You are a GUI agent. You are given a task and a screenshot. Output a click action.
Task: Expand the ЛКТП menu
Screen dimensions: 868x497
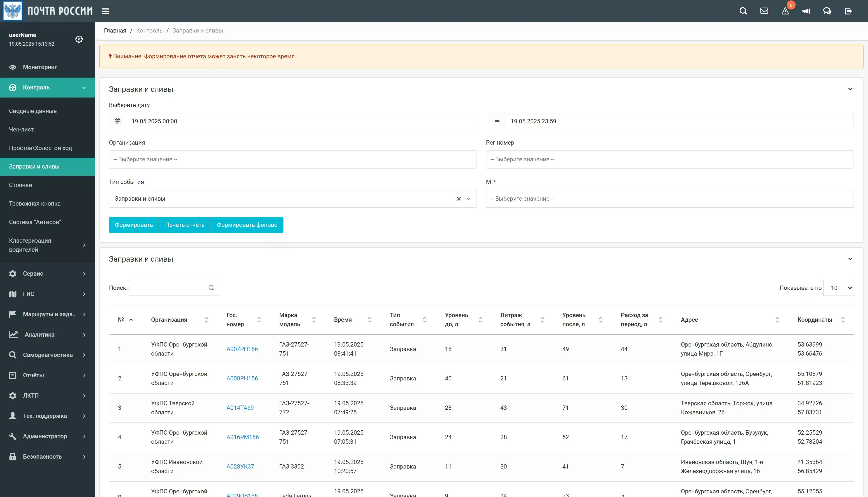(47, 396)
